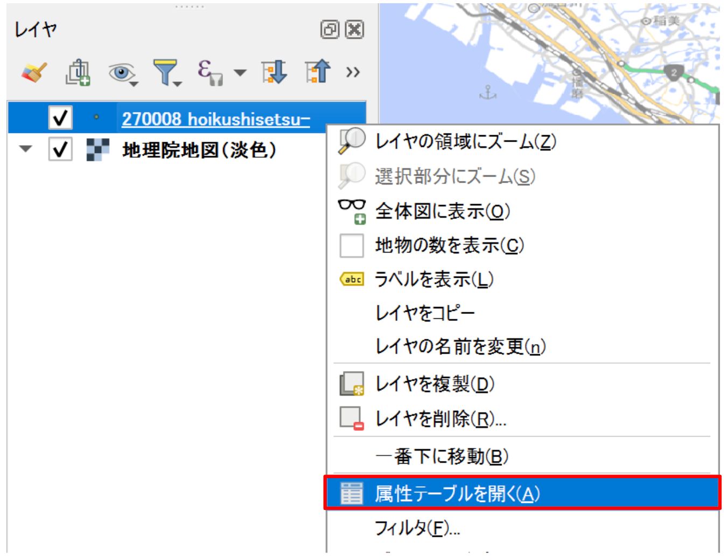728x560 pixels.
Task: Uncheck the 地理院地図(淡色) layer visibility checkbox
Action: 60,149
